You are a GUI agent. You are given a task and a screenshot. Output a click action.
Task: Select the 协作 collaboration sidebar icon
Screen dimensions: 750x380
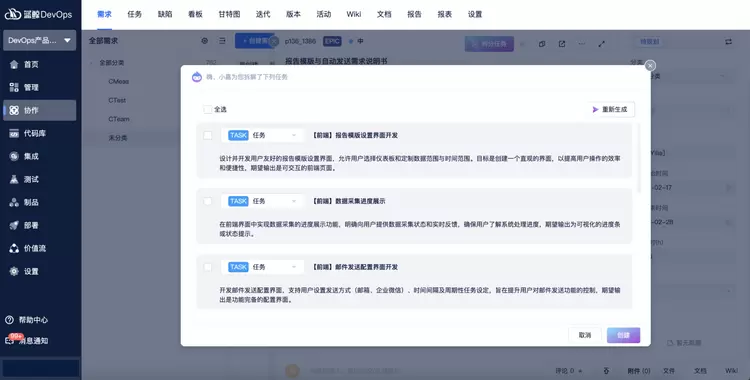click(x=14, y=110)
